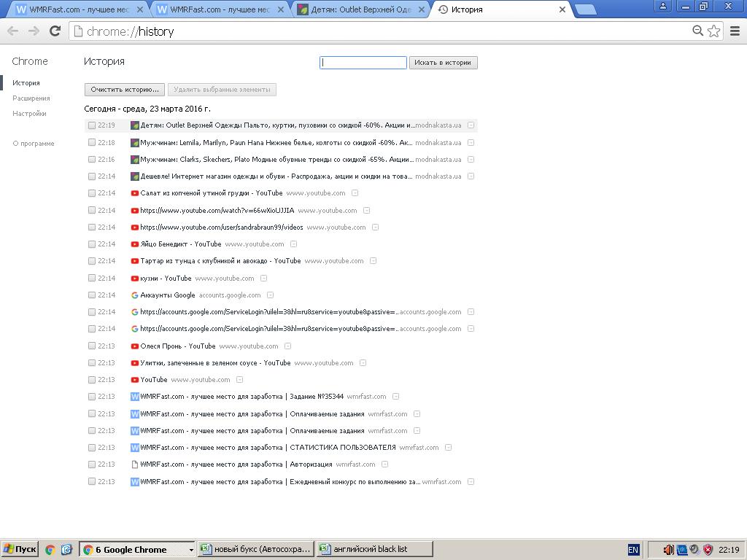Open Настройки in Chrome sidebar
This screenshot has width=747, height=560.
(29, 113)
